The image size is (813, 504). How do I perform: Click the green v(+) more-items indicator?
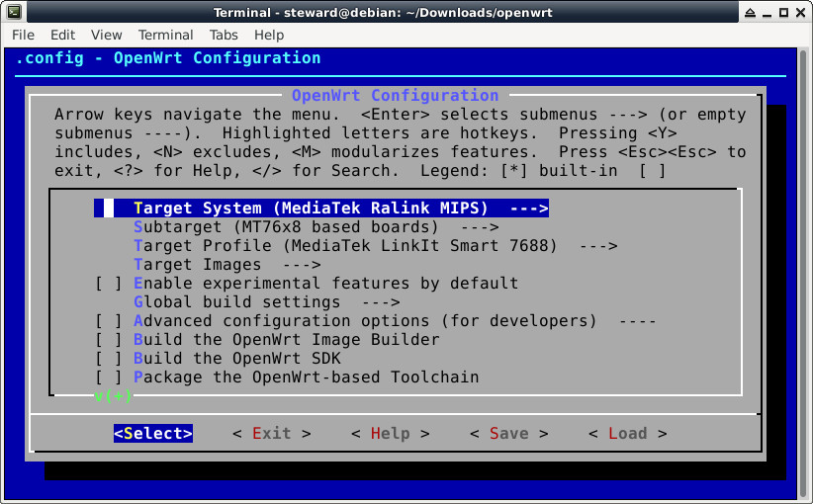[x=113, y=396]
